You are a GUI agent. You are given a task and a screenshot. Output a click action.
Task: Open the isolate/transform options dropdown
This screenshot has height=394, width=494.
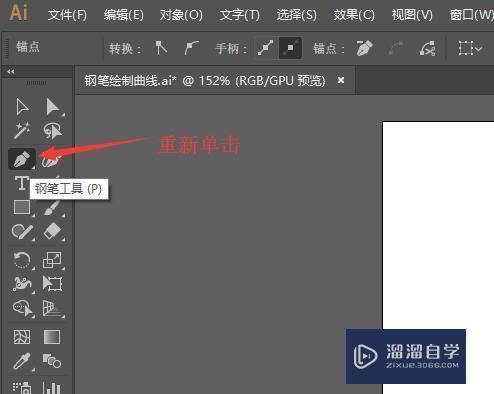coord(470,49)
